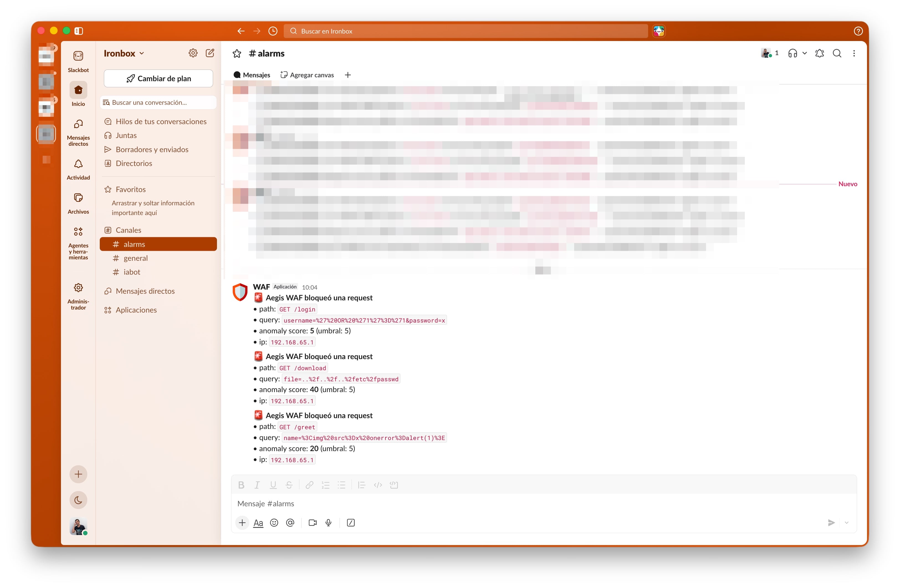Toggle bold formatting in composer
This screenshot has height=588, width=900.
pos(241,485)
